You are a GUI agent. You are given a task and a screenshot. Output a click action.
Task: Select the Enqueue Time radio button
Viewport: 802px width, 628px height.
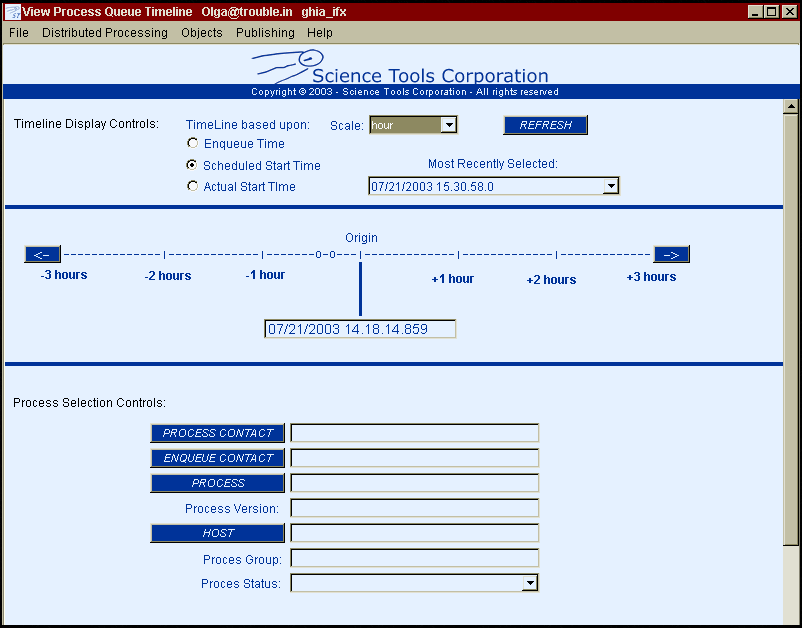click(x=193, y=144)
